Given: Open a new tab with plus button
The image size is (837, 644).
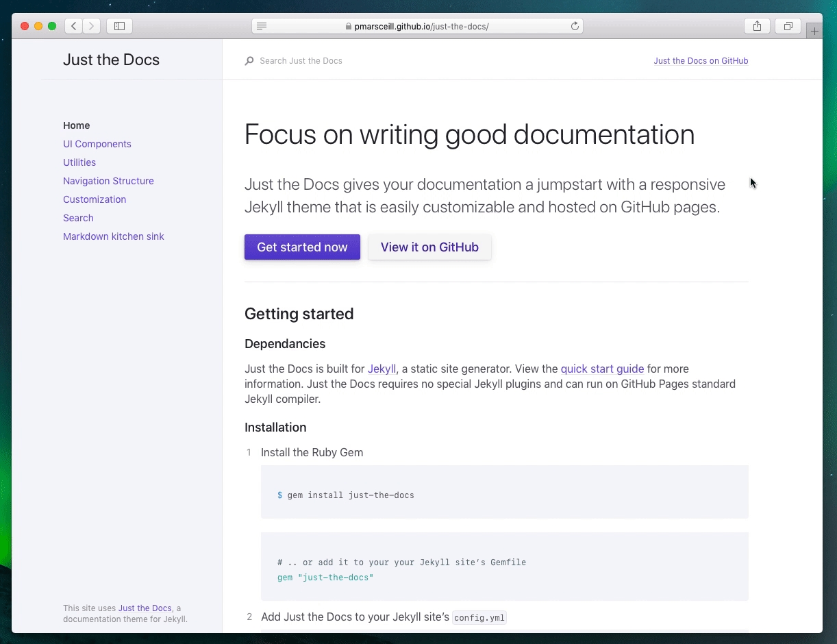Looking at the screenshot, I should [x=814, y=31].
